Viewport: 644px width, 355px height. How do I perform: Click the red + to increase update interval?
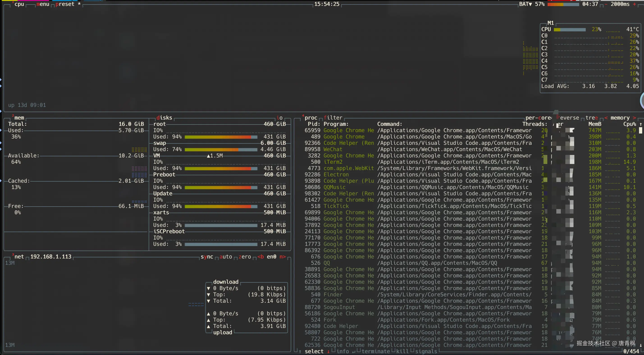point(635,4)
